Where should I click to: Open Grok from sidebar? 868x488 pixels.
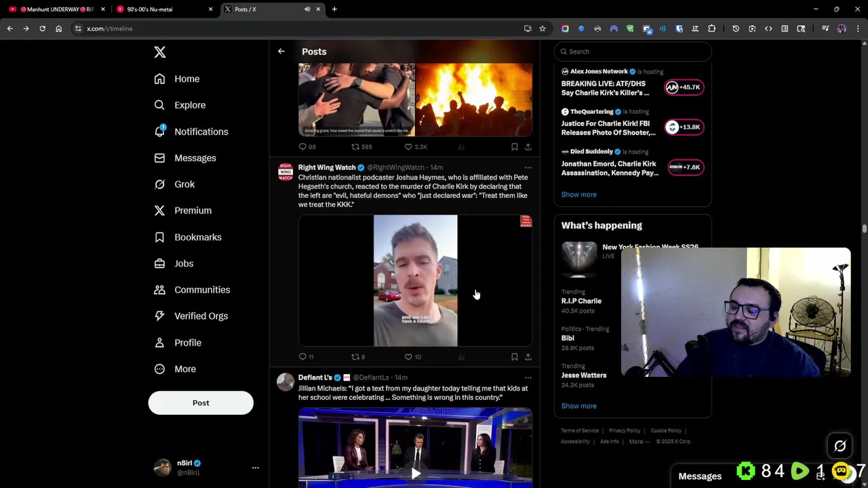[x=174, y=184]
